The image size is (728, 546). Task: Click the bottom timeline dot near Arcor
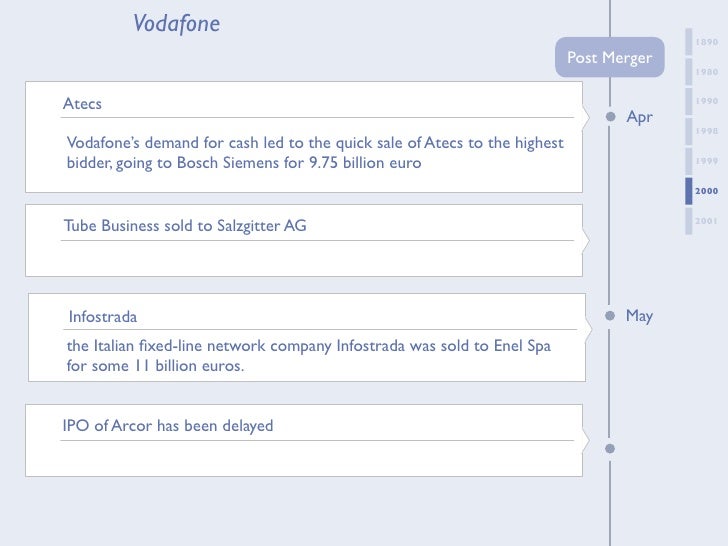click(x=610, y=448)
